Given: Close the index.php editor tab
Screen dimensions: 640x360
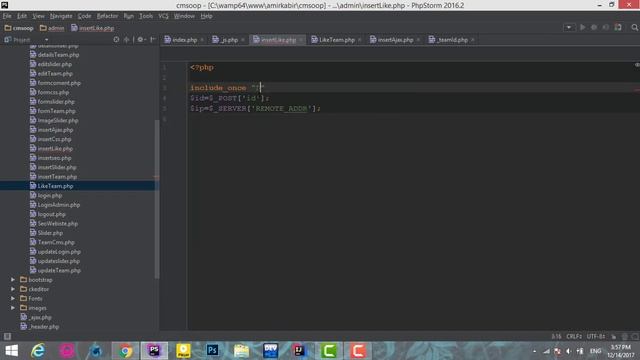Looking at the screenshot, I should point(202,40).
